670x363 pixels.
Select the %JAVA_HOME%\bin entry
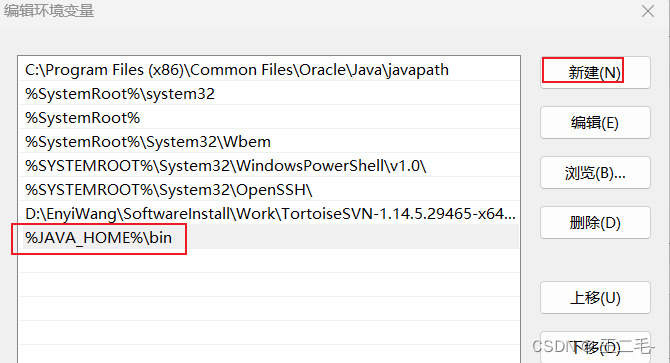click(269, 237)
